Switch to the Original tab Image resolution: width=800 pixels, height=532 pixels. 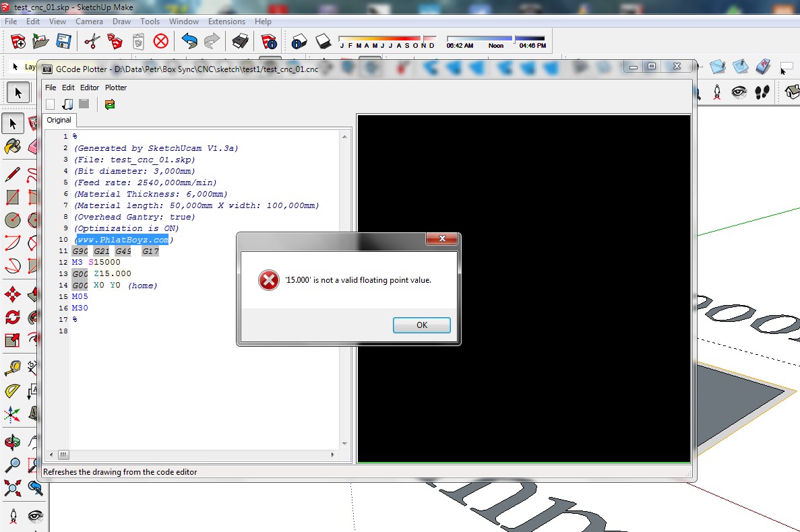(x=59, y=120)
